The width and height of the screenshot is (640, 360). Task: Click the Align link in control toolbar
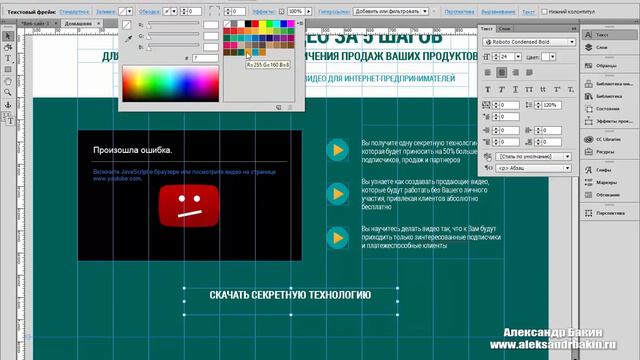coord(498,12)
